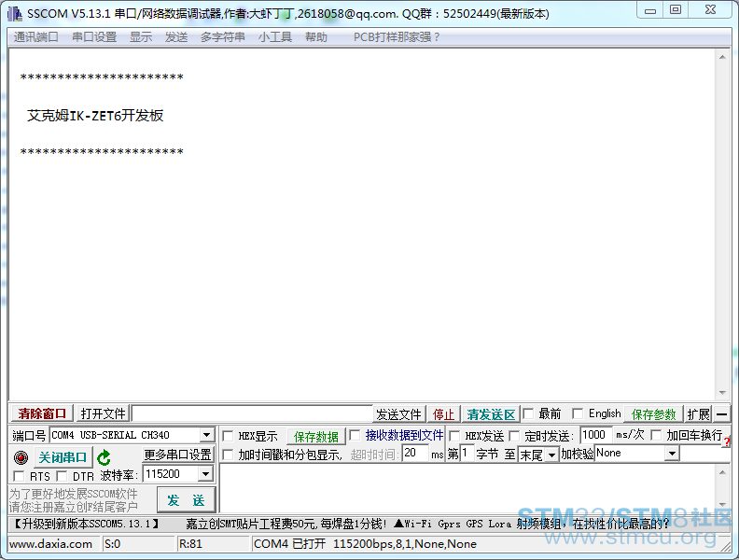Click the 保存数据 button

(x=315, y=437)
